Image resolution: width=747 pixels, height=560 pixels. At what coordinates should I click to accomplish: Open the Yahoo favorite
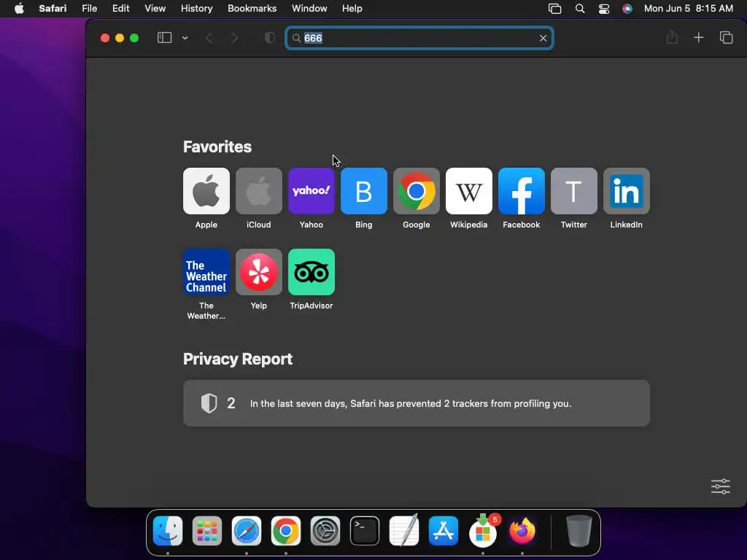(311, 191)
